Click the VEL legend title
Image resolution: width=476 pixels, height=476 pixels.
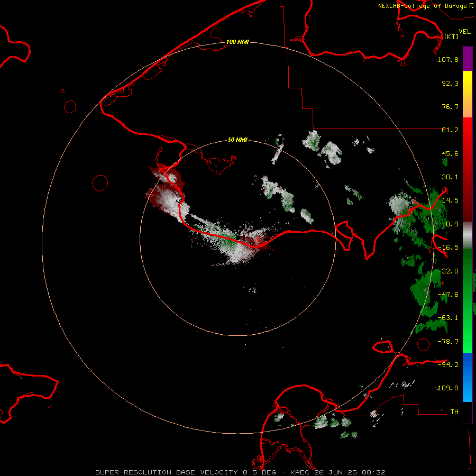pos(465,32)
